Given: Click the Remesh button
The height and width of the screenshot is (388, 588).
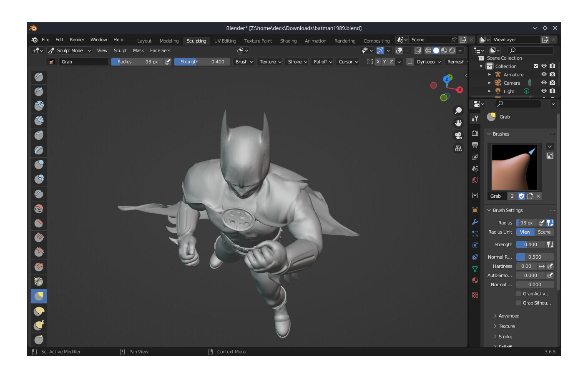Looking at the screenshot, I should pyautogui.click(x=456, y=62).
